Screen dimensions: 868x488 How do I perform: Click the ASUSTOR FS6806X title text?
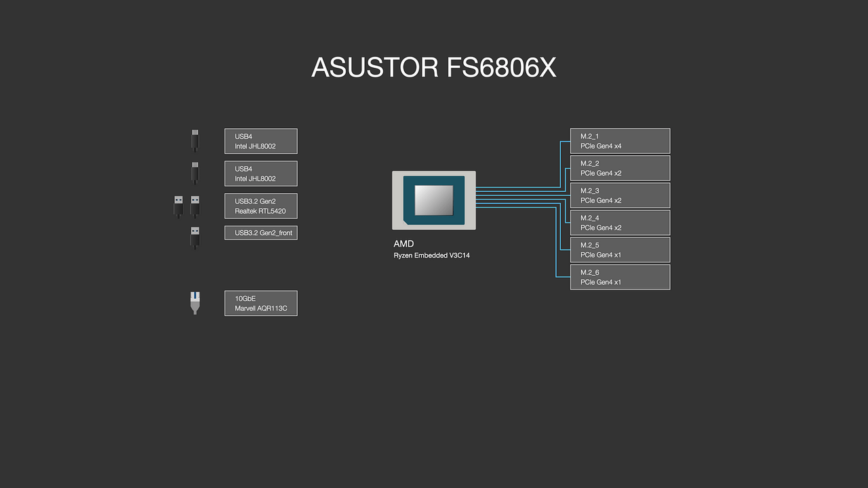[x=433, y=67]
